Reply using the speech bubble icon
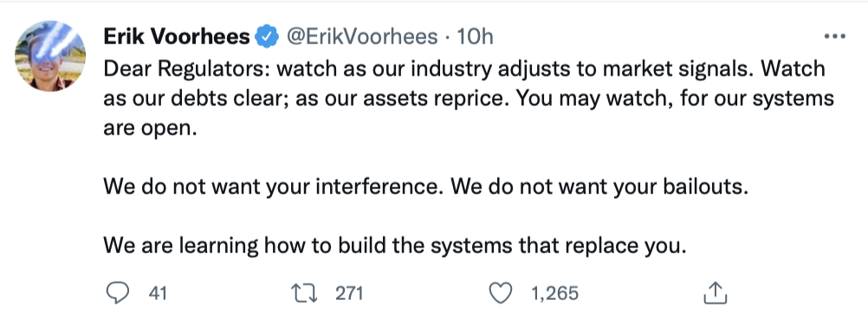 [117, 293]
